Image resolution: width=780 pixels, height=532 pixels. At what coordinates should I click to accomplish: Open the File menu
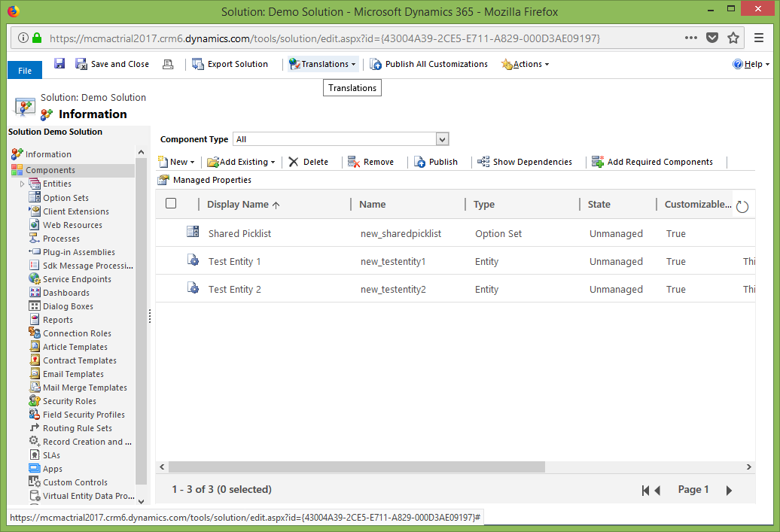[25, 70]
